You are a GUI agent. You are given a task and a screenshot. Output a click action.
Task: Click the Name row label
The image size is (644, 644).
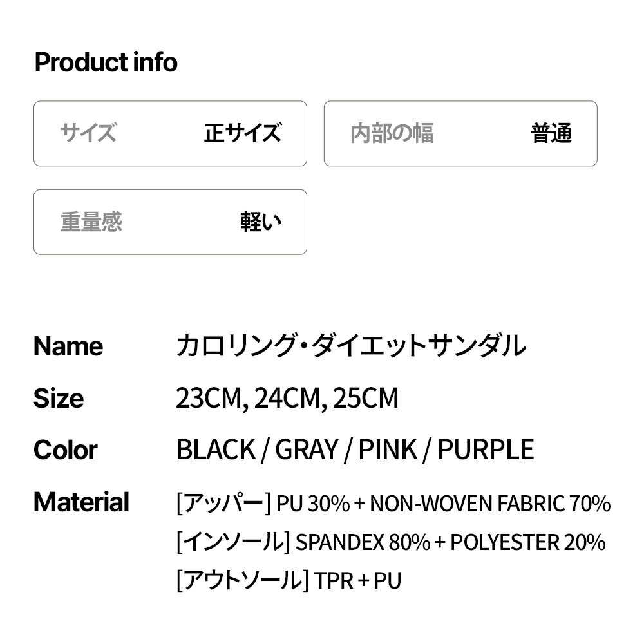point(68,346)
